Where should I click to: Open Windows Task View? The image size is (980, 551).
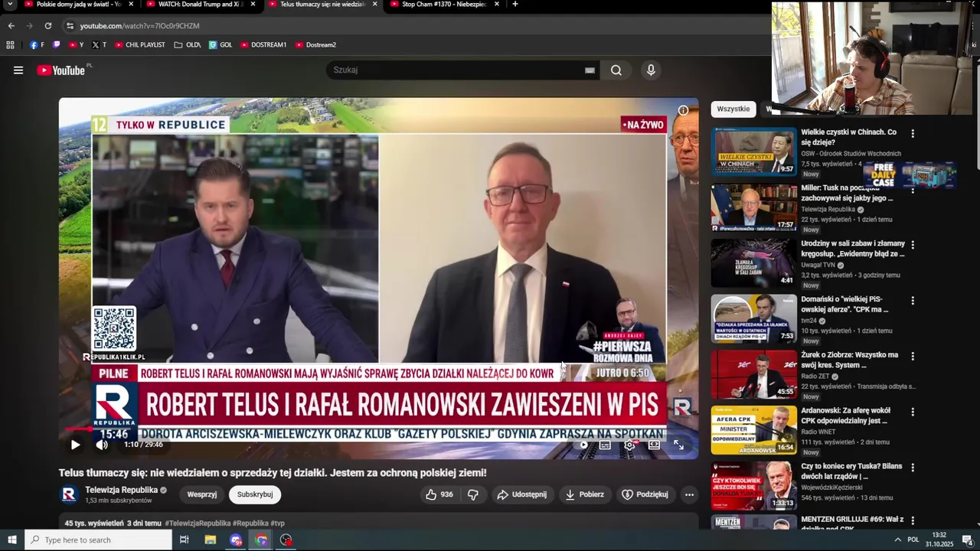[x=184, y=540]
